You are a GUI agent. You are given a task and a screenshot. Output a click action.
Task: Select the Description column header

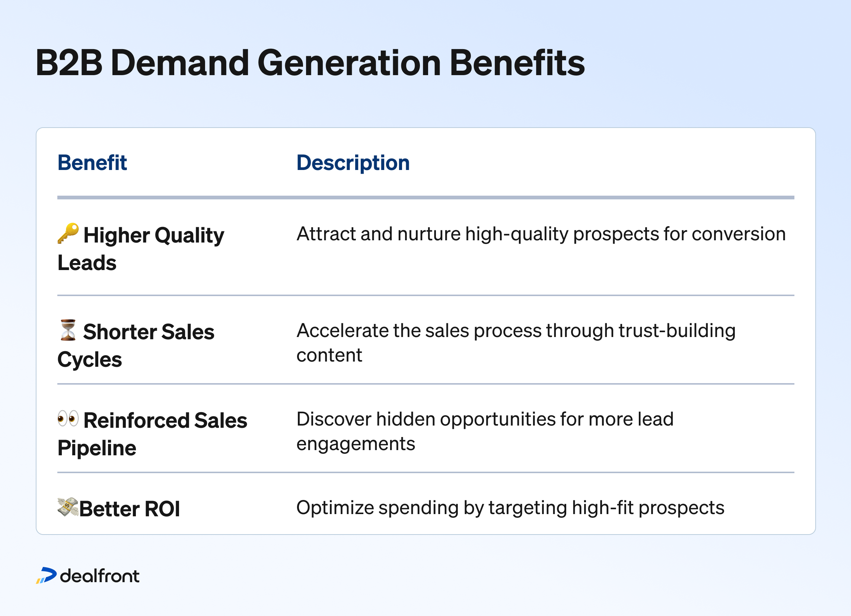pos(353,162)
